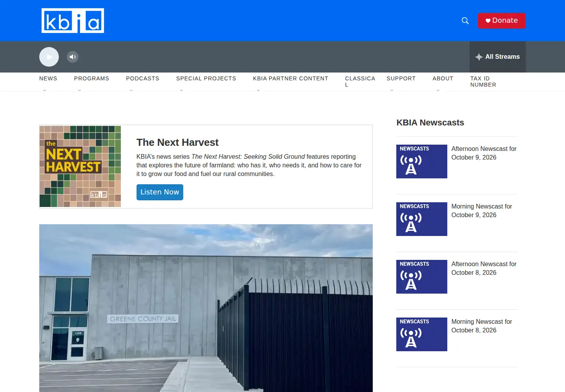Expand the chevron under ABOUT
Image resolution: width=565 pixels, height=392 pixels.
click(x=438, y=90)
